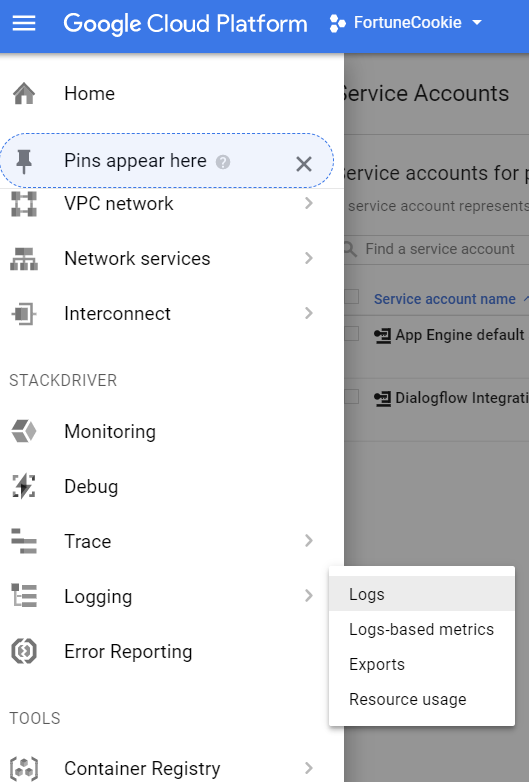
Task: Open the hamburger navigation menu
Action: coord(23,23)
